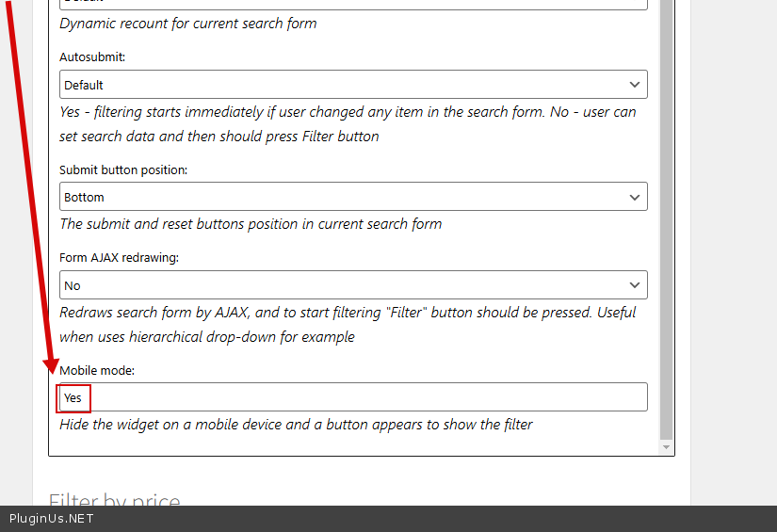Click the chevron beside the Bottom value

click(x=634, y=197)
